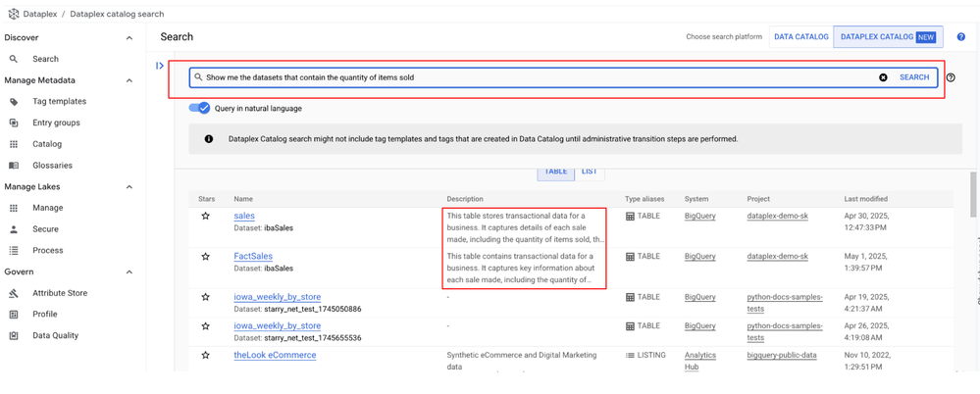Click bigquery-public-data project link
The width and height of the screenshot is (980, 394).
tap(782, 356)
